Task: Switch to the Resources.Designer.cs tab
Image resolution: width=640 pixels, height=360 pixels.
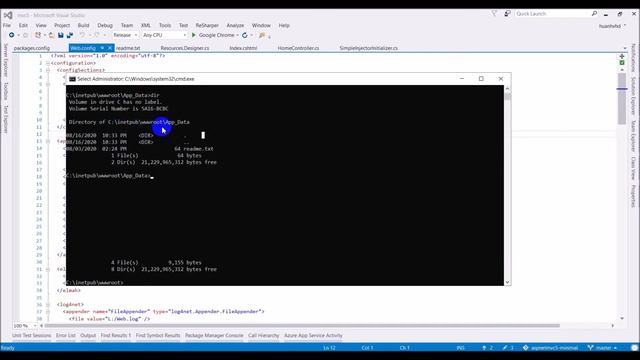Action: click(185, 48)
